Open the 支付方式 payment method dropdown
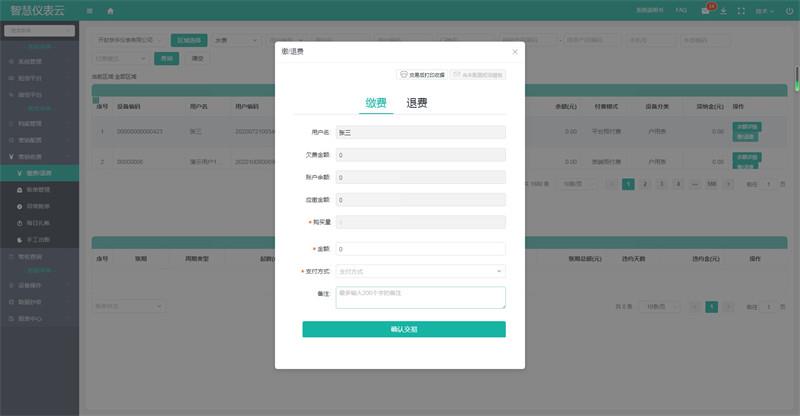800x416 pixels. coord(420,271)
